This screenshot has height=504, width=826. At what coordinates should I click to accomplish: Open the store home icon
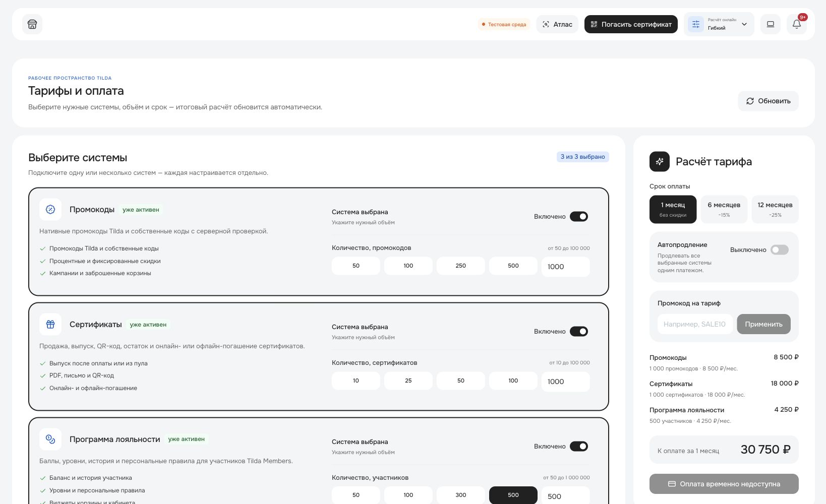[x=32, y=24]
